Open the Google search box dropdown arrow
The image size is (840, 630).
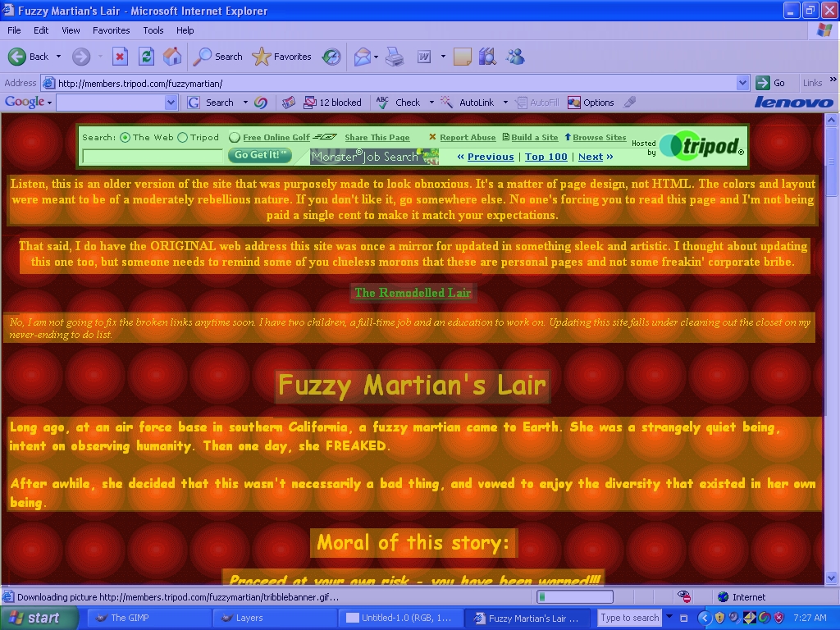(171, 103)
